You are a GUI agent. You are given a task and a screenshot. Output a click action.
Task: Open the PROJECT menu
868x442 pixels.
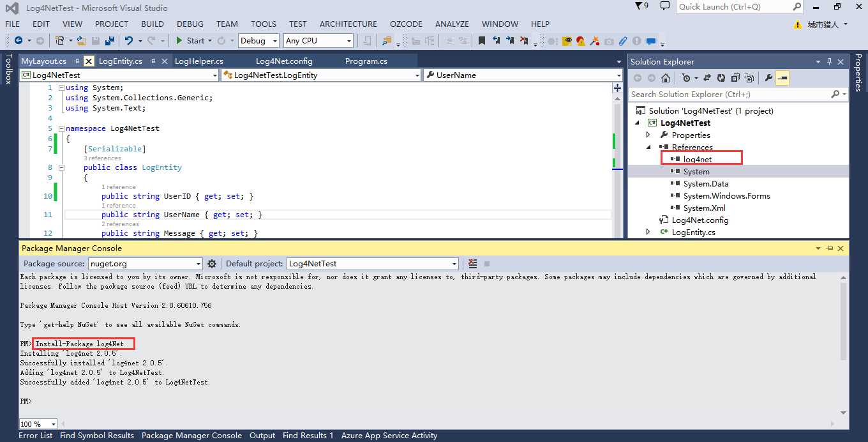112,24
